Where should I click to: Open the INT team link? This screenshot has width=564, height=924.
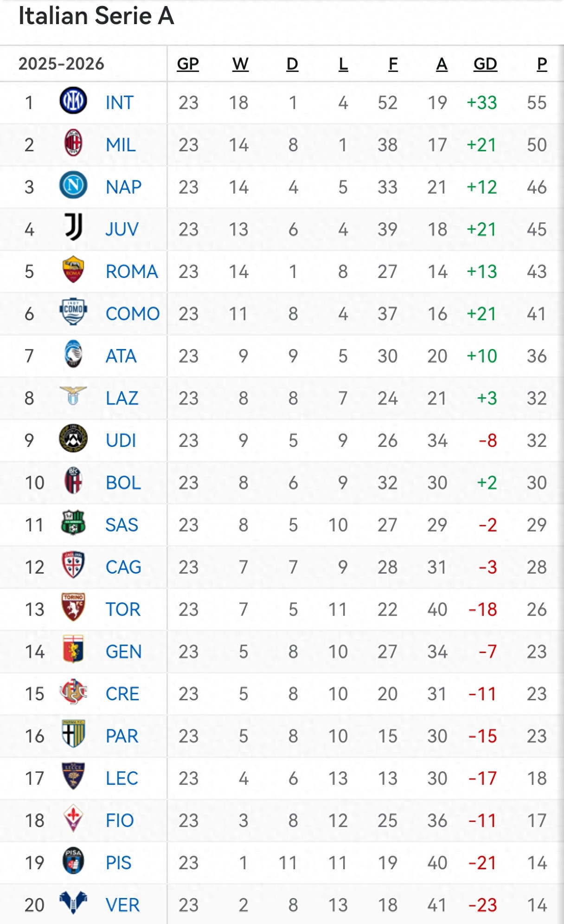[x=120, y=103]
